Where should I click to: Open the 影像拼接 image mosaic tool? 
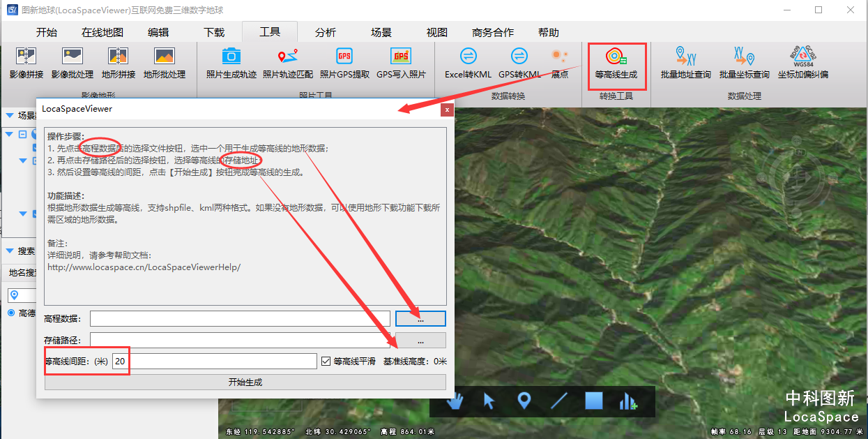tap(26, 63)
